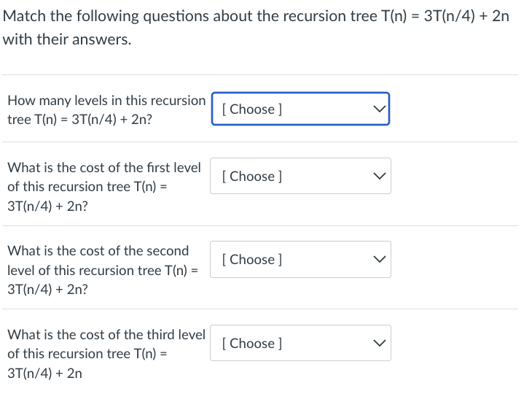Click the chevron arrow for first level cost
532x394 pixels.
click(378, 176)
